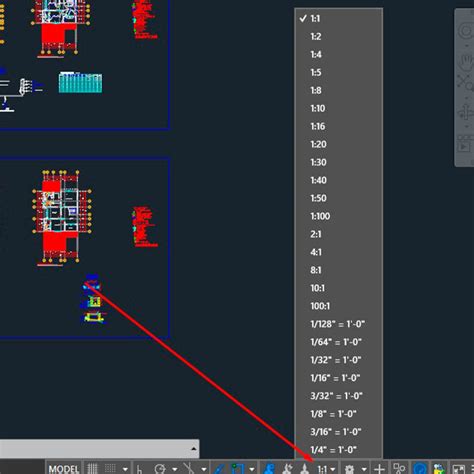Select the checked 1:1 scale
The width and height of the screenshot is (474, 474).
click(x=339, y=19)
